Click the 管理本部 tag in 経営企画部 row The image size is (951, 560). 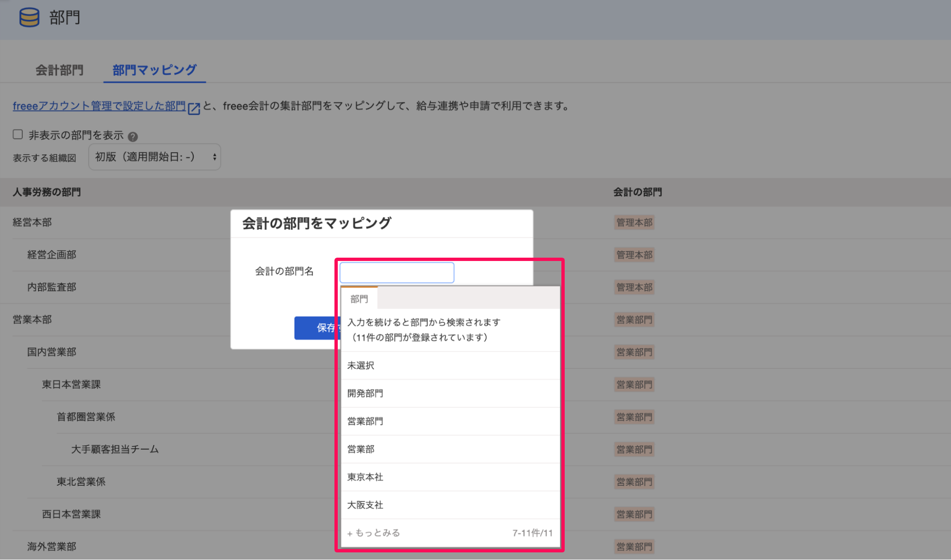[634, 255]
